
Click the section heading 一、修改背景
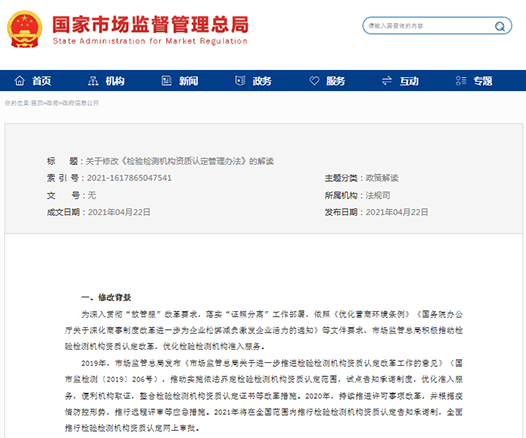[x=106, y=297]
